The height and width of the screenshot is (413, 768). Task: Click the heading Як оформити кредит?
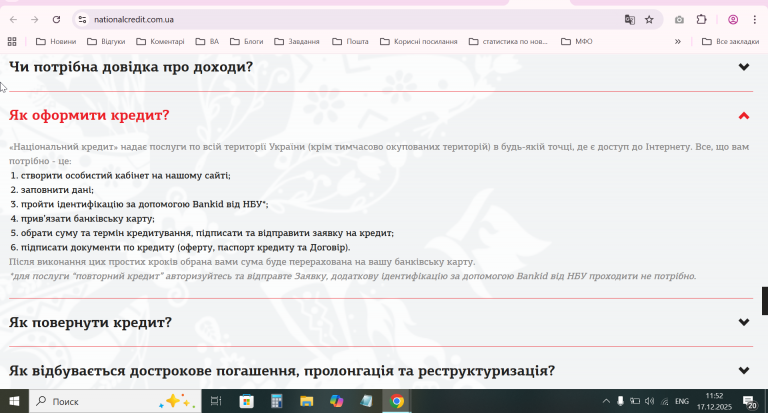point(89,115)
